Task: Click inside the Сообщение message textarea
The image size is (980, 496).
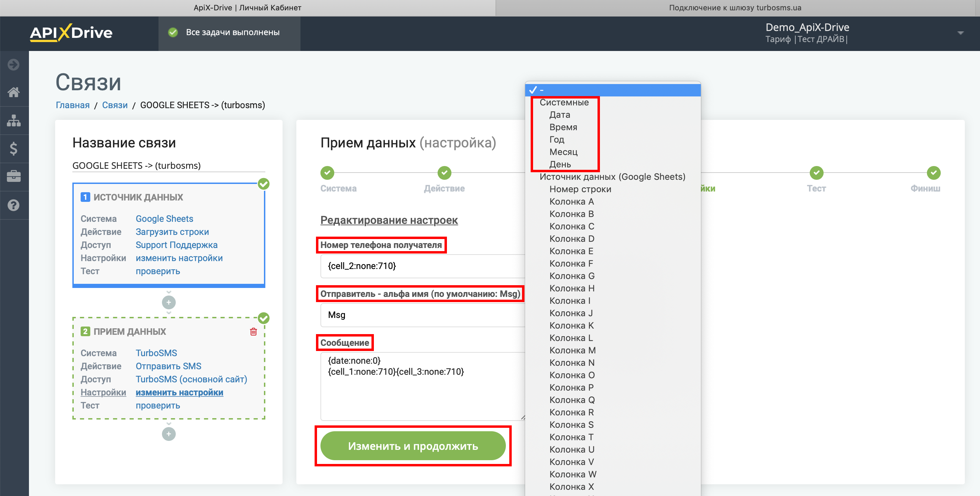Action: tap(423, 386)
